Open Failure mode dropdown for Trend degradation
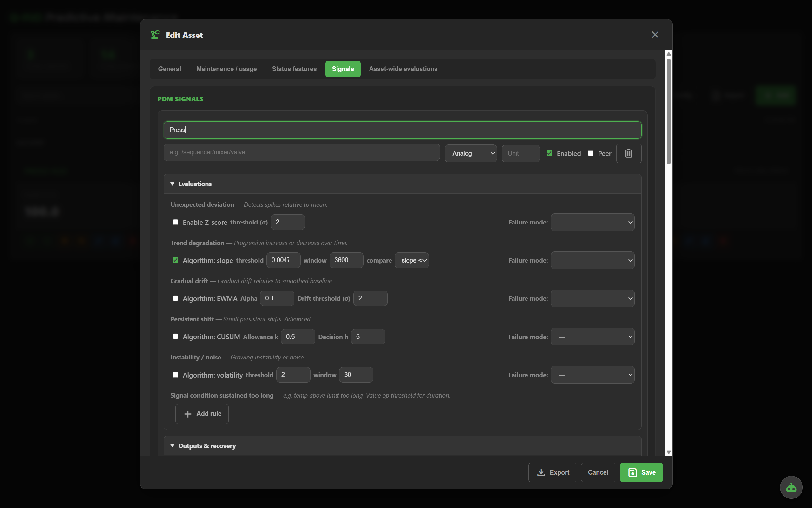The height and width of the screenshot is (508, 812). (x=593, y=260)
